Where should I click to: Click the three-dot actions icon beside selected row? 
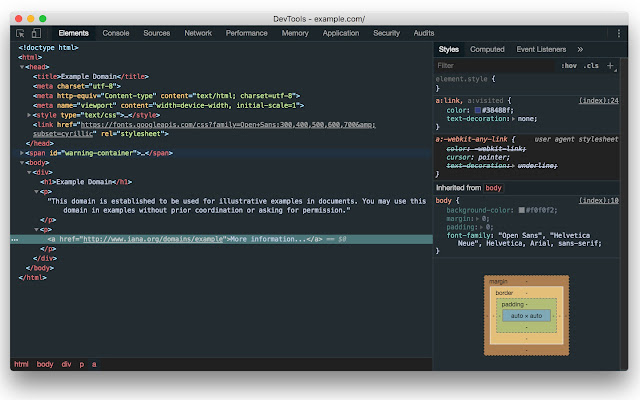(14, 239)
